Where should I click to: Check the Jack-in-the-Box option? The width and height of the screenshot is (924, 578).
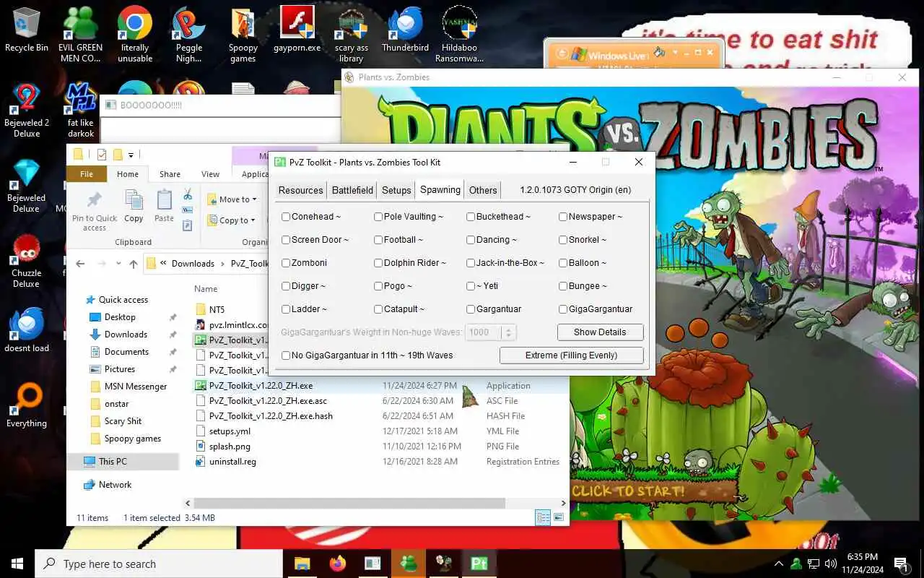(471, 263)
